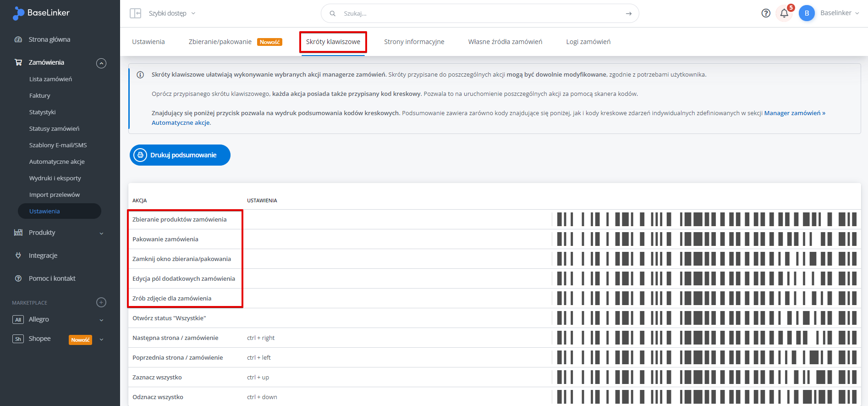Open the Szybki dostęp dropdown
Image resolution: width=868 pixels, height=406 pixels.
[172, 13]
